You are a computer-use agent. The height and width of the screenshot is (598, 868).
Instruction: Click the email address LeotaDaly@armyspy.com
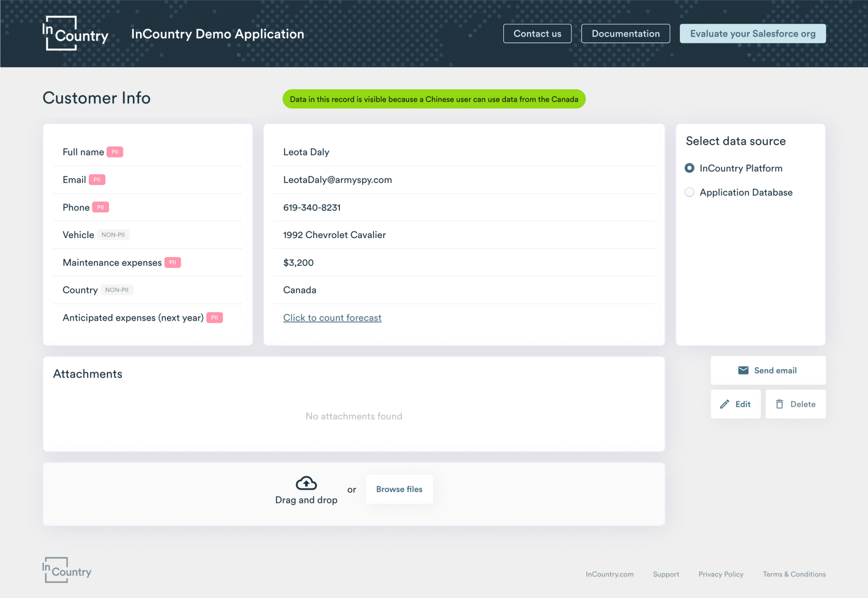tap(337, 179)
